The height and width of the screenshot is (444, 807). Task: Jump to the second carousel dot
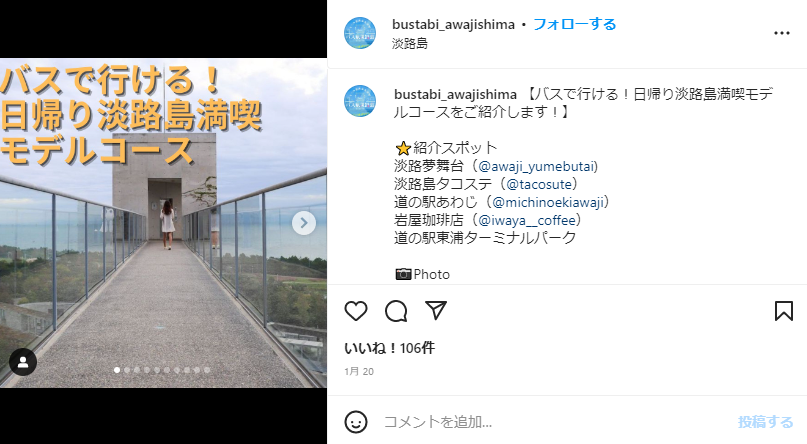[x=127, y=370]
